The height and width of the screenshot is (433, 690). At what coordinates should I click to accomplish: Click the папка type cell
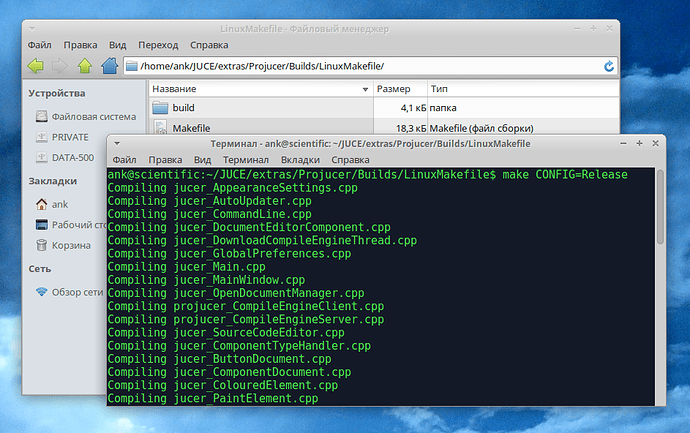(443, 108)
